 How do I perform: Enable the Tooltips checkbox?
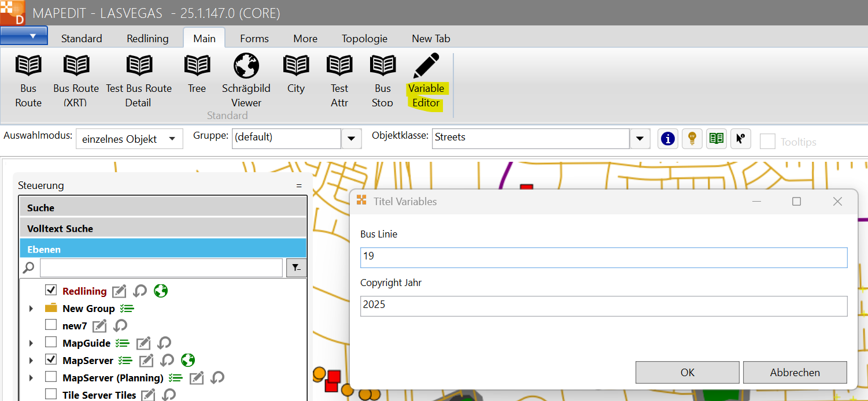point(767,142)
